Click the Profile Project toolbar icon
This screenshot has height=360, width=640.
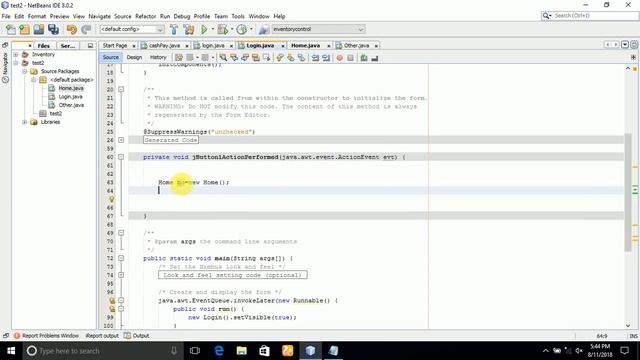click(x=242, y=29)
